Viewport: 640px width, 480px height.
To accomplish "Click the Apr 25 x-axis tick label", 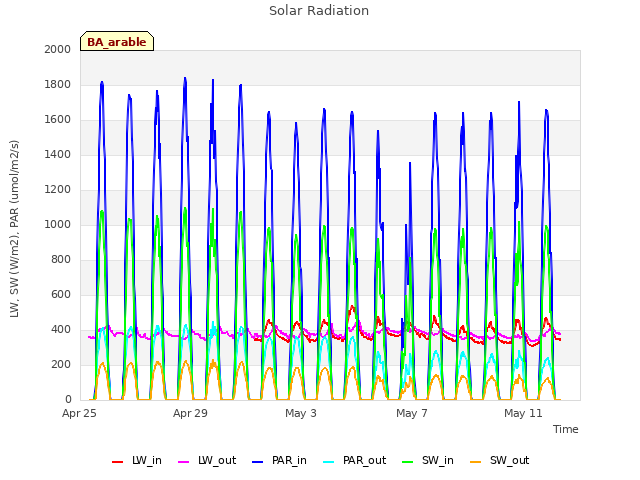I will coord(79,413).
